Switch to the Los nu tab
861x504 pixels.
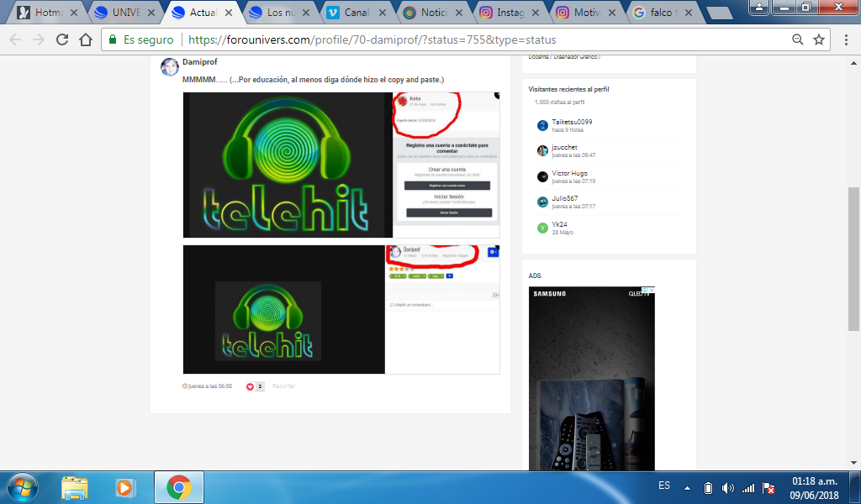(x=281, y=12)
